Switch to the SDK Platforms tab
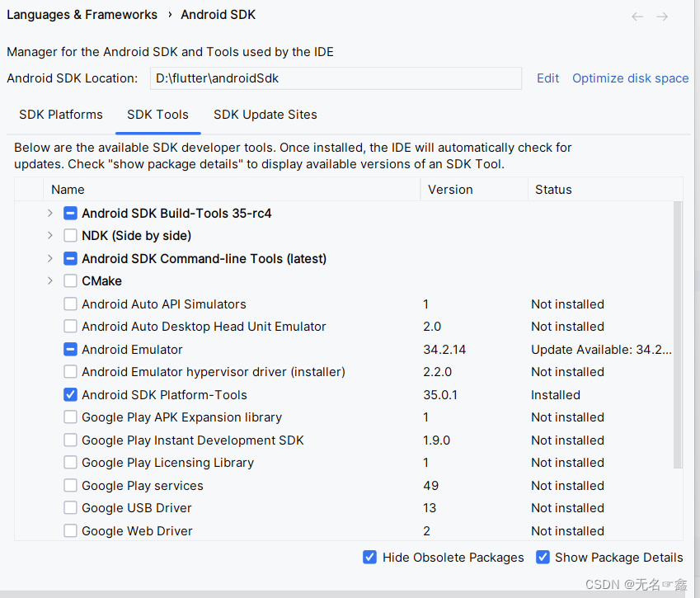The width and height of the screenshot is (700, 598). click(61, 115)
